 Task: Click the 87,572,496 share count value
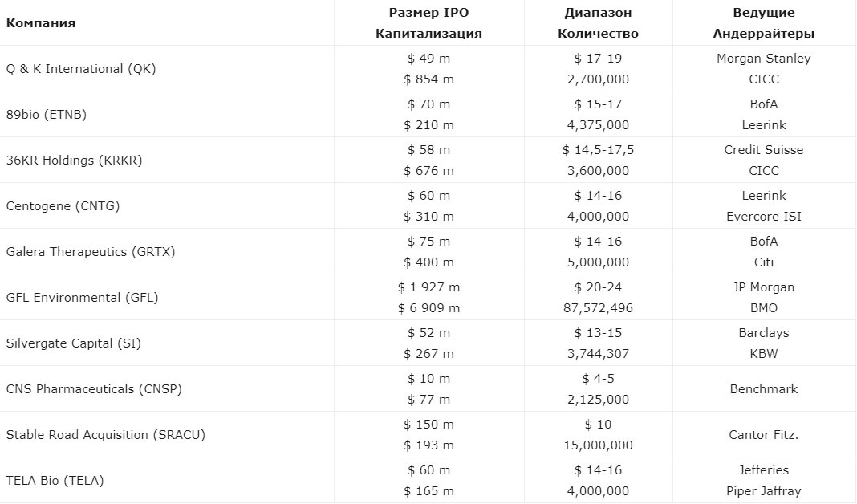tap(598, 307)
